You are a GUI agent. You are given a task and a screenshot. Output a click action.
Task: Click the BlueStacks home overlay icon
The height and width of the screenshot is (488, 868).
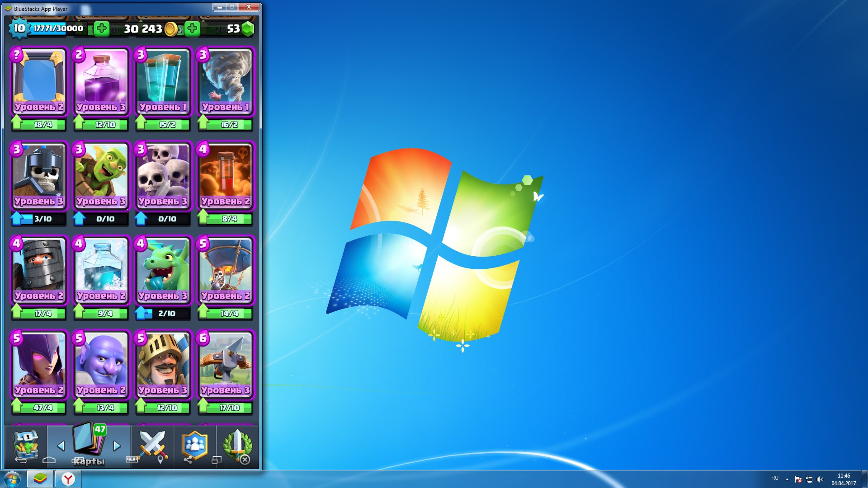(x=49, y=460)
